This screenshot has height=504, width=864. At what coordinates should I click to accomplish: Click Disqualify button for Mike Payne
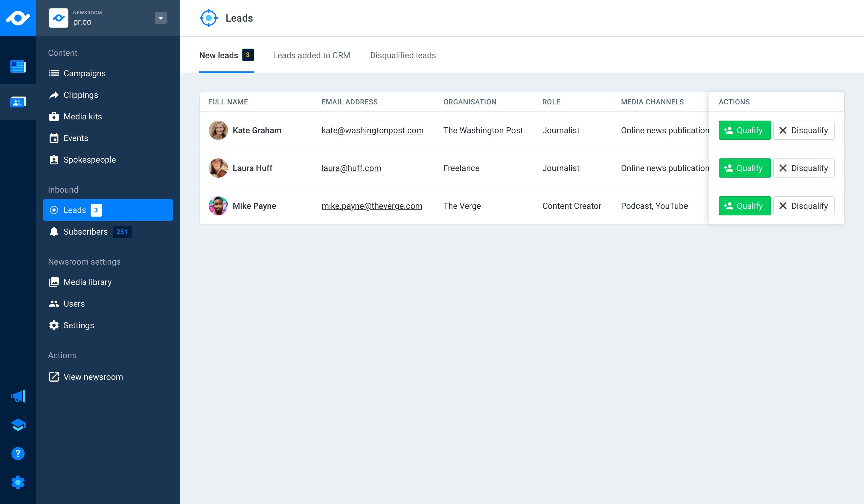[x=804, y=206]
